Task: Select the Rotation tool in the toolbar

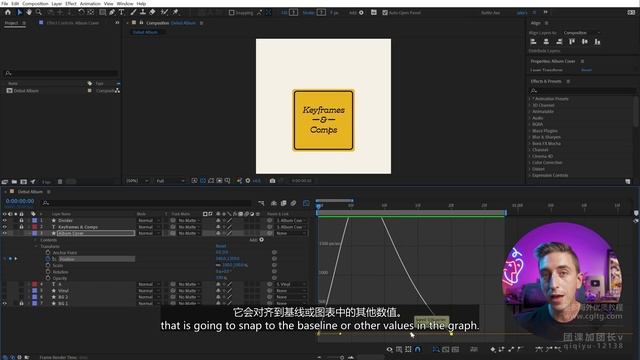Action: point(81,13)
